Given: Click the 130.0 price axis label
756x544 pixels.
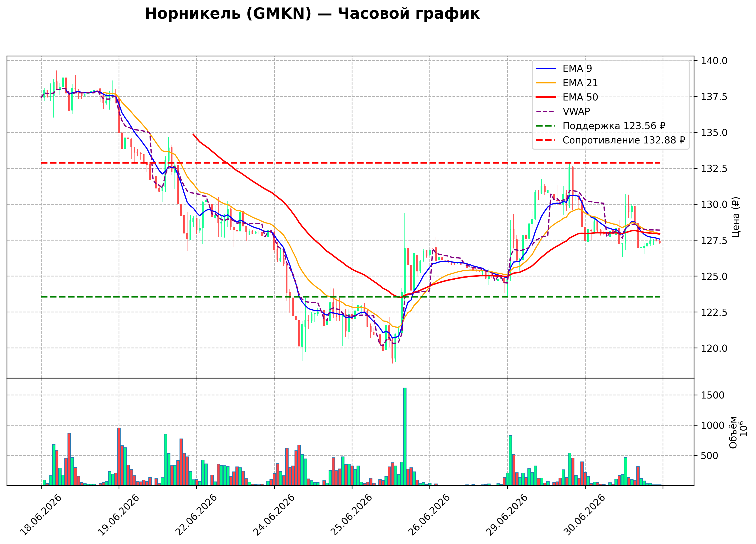Looking at the screenshot, I should pos(714,204).
